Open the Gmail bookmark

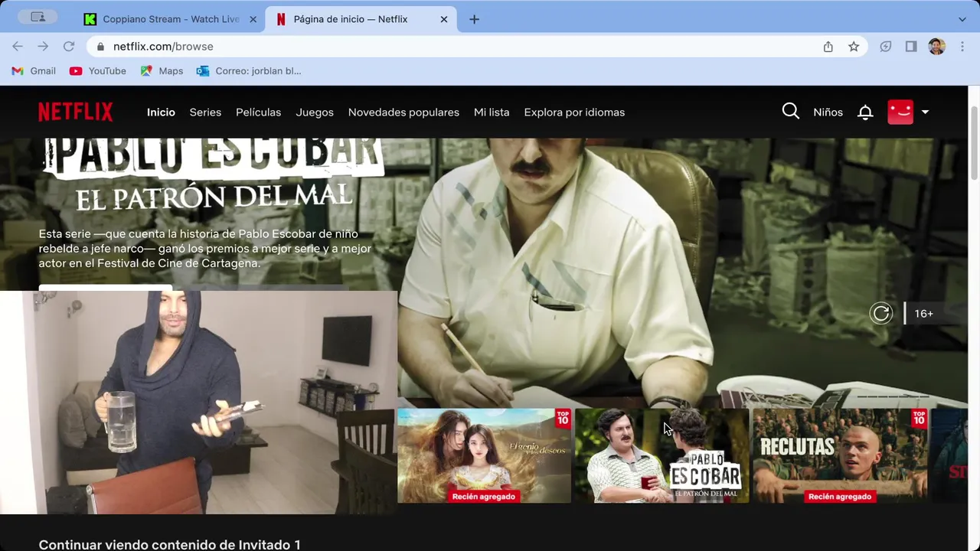coord(34,70)
